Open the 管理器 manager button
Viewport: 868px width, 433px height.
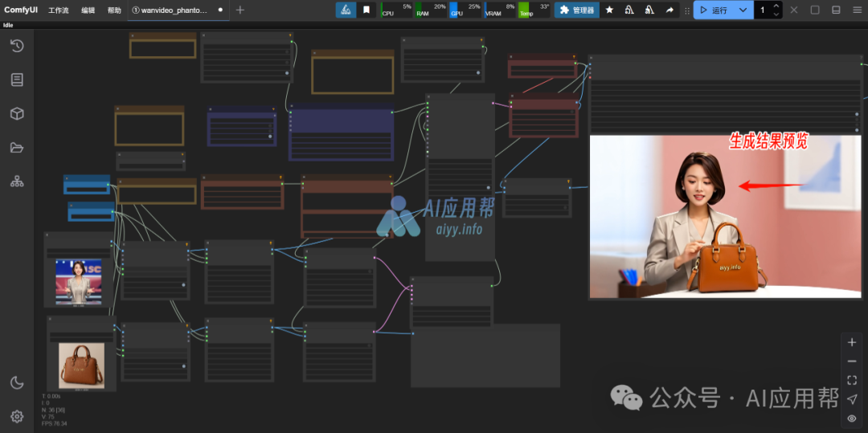577,10
